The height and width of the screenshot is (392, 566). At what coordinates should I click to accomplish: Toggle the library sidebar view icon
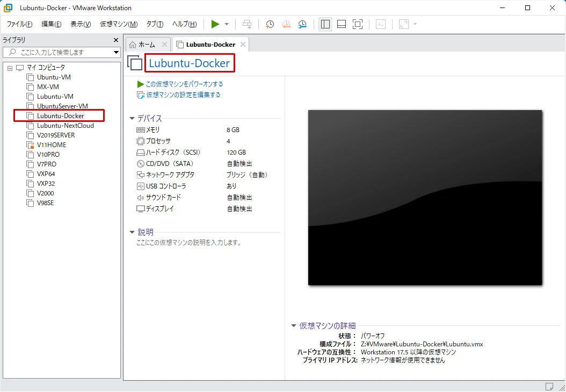(x=325, y=24)
